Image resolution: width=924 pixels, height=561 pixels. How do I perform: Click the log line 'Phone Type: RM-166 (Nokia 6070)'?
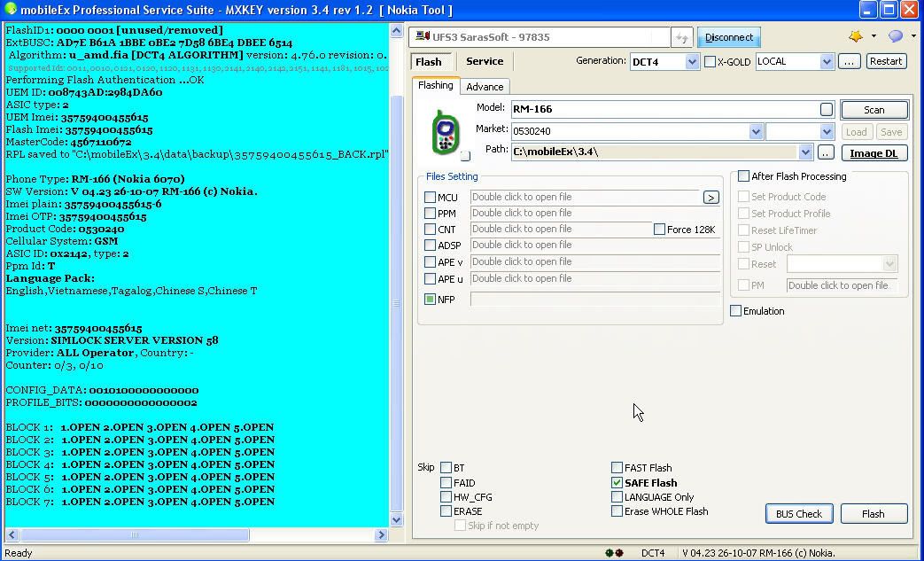(96, 179)
